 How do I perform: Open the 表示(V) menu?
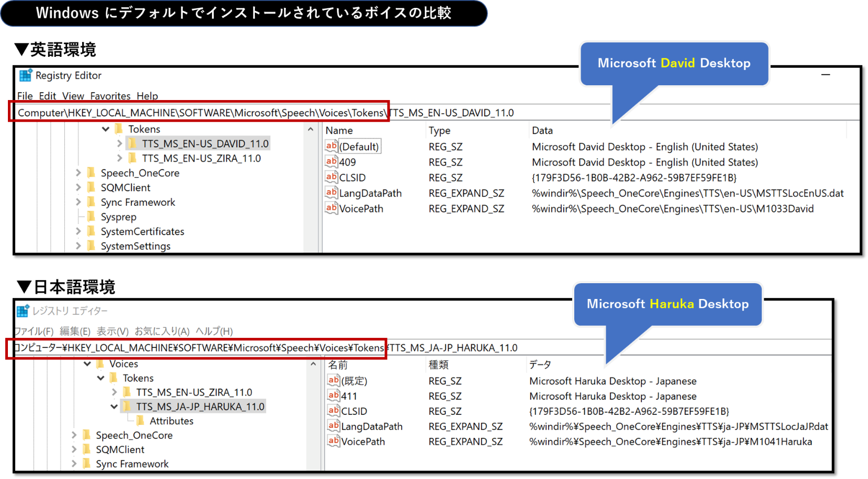click(x=112, y=331)
